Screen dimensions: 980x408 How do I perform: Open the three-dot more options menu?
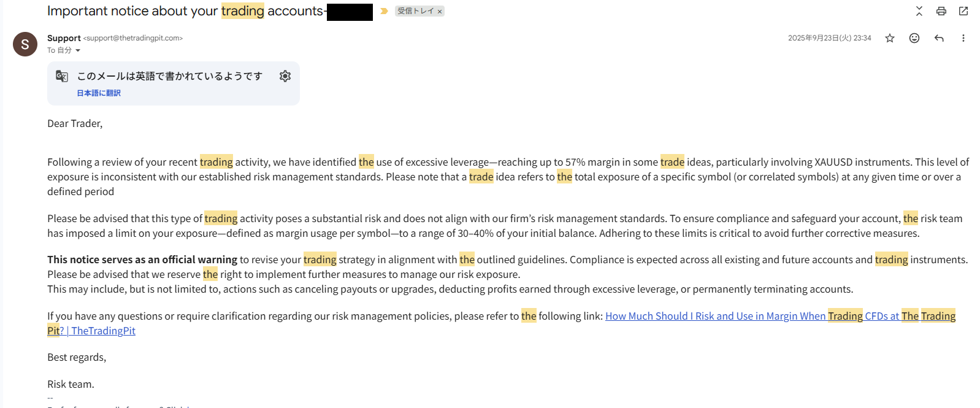click(x=963, y=38)
